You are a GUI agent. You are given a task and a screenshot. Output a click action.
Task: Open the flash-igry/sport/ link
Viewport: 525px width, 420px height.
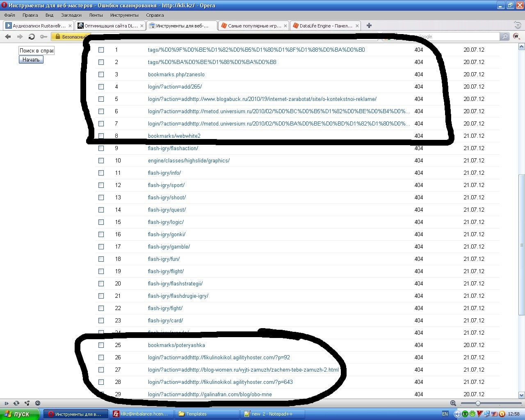[x=166, y=185]
